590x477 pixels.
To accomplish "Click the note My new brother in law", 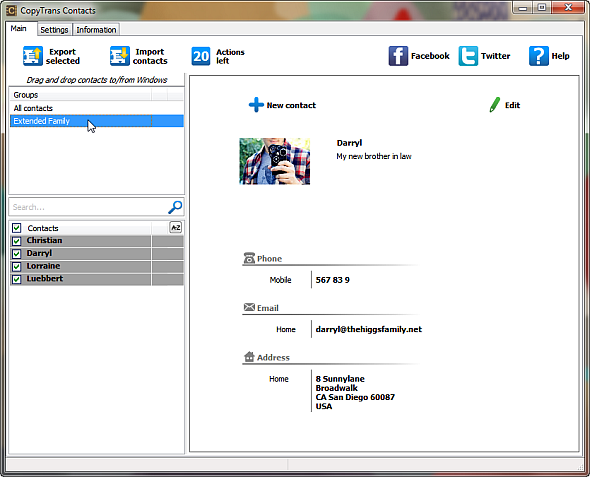I will tap(374, 156).
